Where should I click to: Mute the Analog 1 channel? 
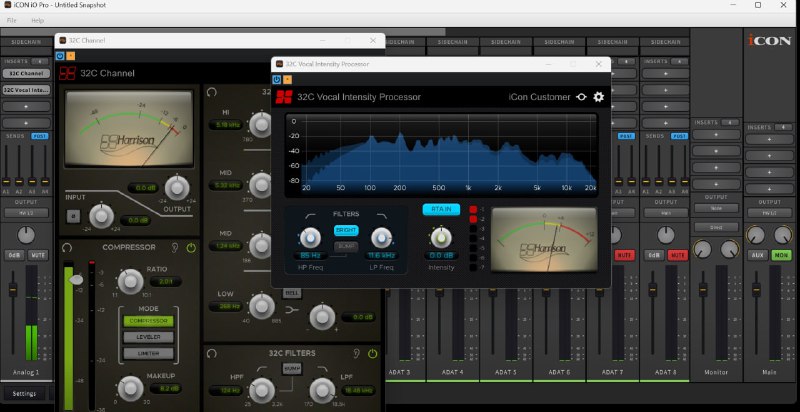[38, 255]
